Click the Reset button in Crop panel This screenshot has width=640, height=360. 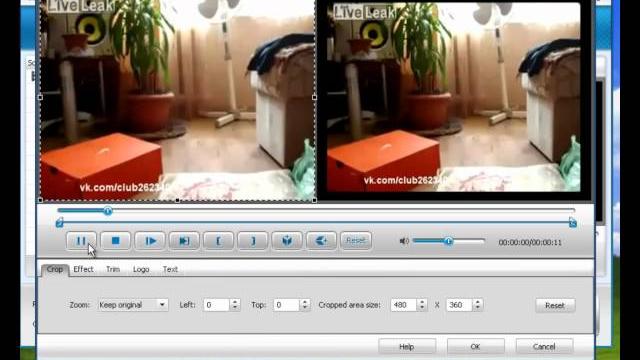click(555, 305)
